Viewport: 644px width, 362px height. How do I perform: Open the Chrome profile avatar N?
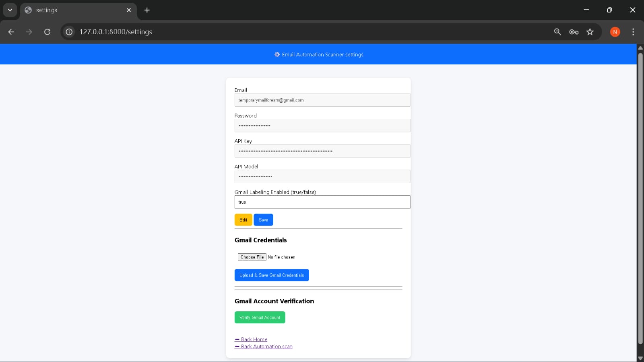615,32
